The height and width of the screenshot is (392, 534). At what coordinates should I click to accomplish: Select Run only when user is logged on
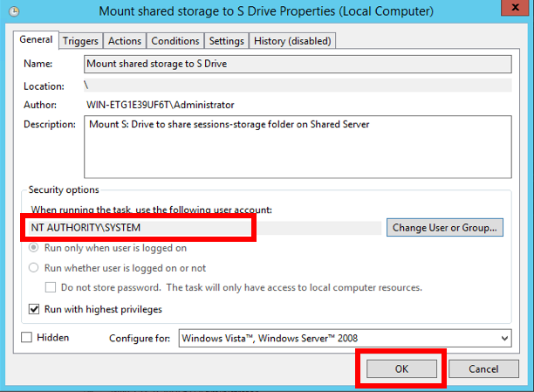tap(35, 248)
